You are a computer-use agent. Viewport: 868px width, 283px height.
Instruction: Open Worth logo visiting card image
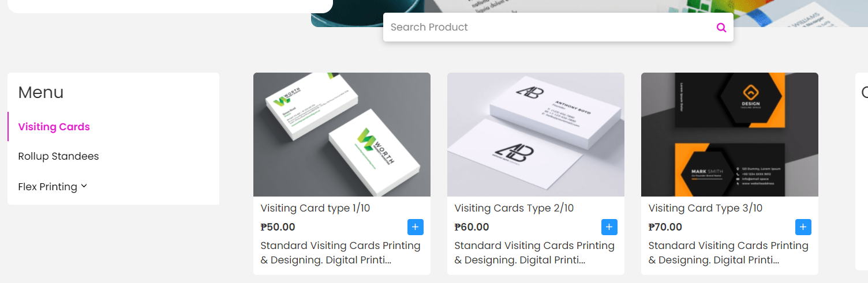(x=342, y=134)
